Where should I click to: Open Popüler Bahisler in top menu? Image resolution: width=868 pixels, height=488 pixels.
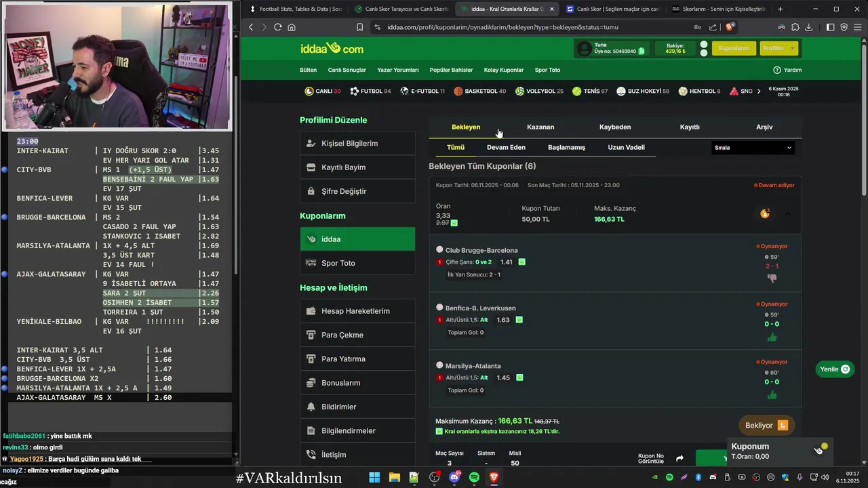point(451,70)
